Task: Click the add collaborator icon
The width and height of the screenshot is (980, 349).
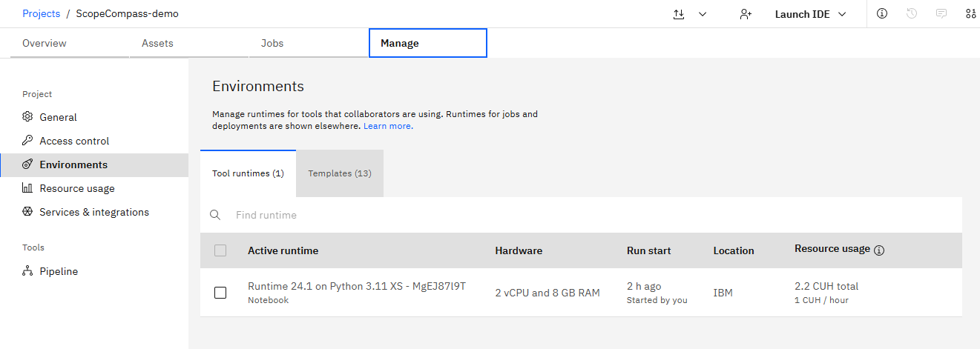Action: click(x=746, y=14)
